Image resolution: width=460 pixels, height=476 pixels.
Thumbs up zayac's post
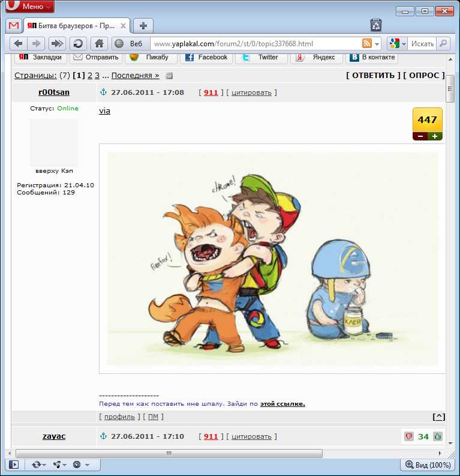438,436
